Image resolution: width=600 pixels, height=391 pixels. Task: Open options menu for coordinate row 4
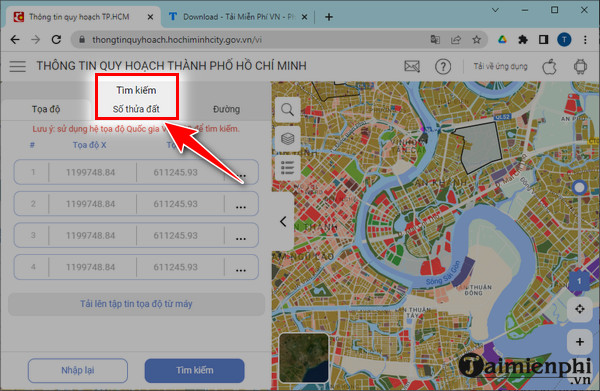click(241, 270)
